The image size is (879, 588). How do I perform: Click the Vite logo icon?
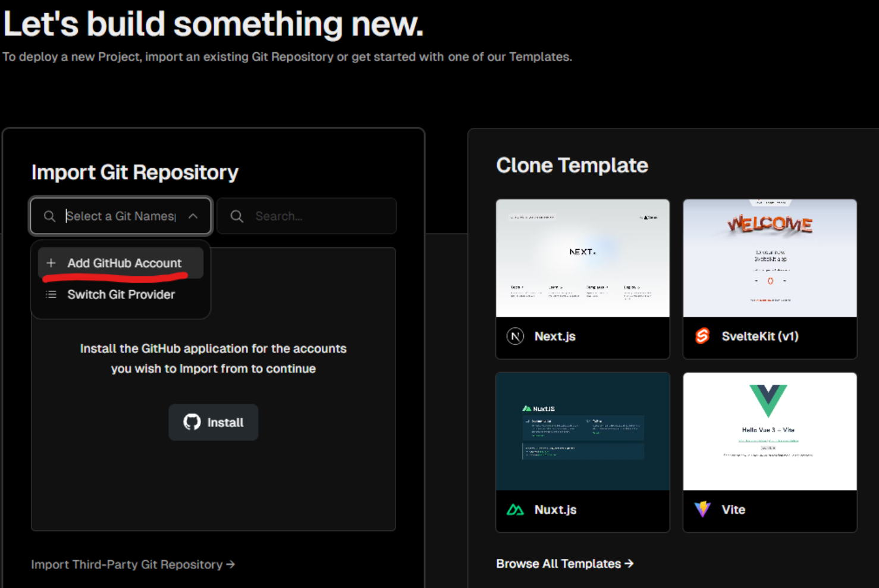[x=702, y=509]
